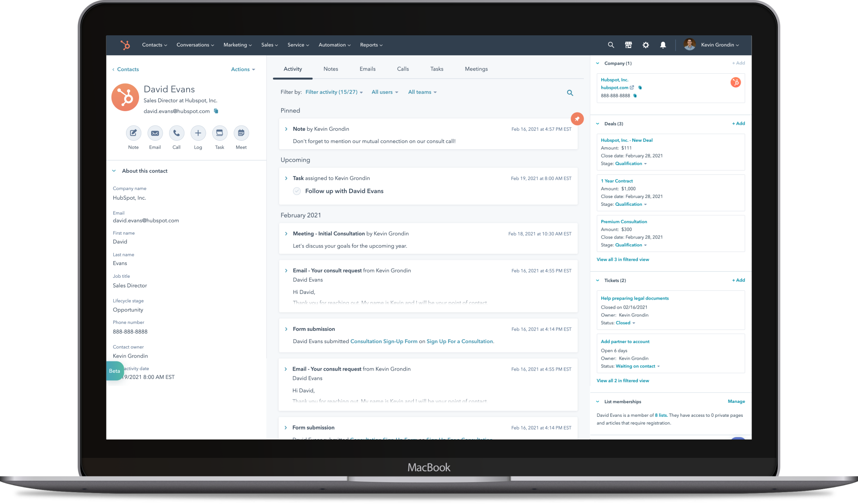Click the Email envelope icon

155,133
